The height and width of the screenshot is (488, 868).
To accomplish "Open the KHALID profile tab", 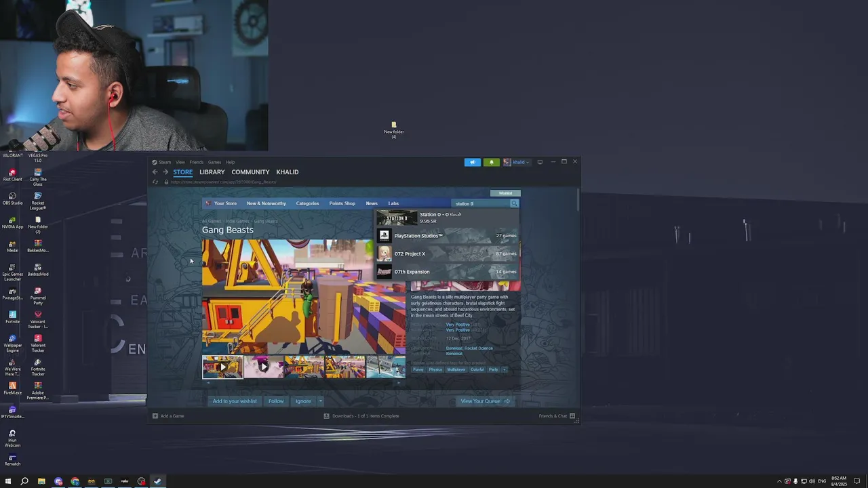I will coord(287,172).
